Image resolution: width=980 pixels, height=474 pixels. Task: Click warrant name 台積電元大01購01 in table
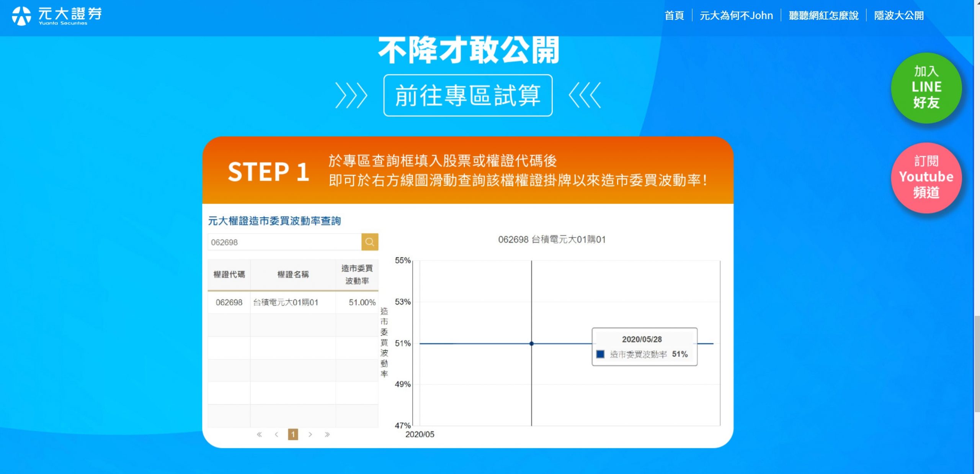286,302
